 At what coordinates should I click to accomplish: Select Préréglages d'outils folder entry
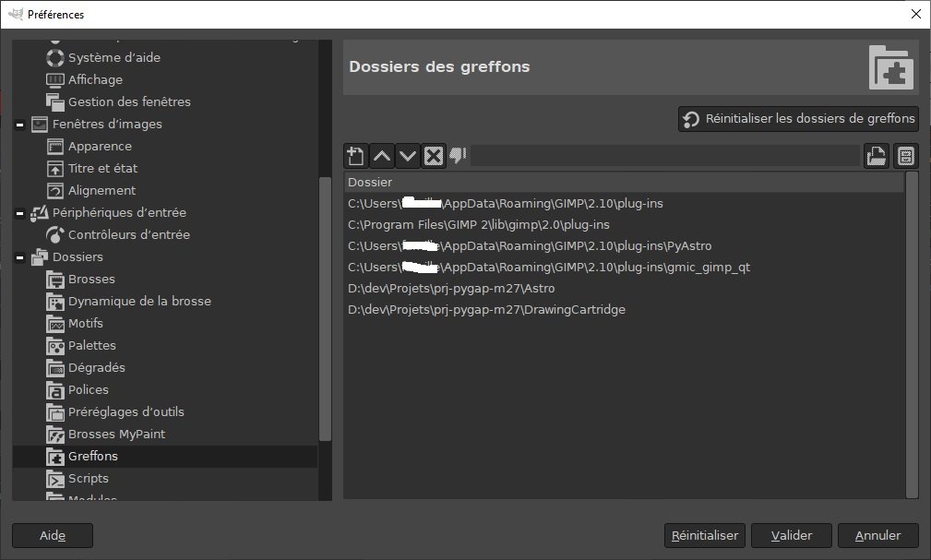[125, 411]
